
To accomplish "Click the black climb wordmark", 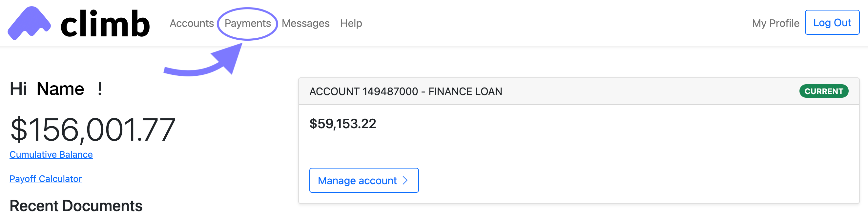I will 105,24.
